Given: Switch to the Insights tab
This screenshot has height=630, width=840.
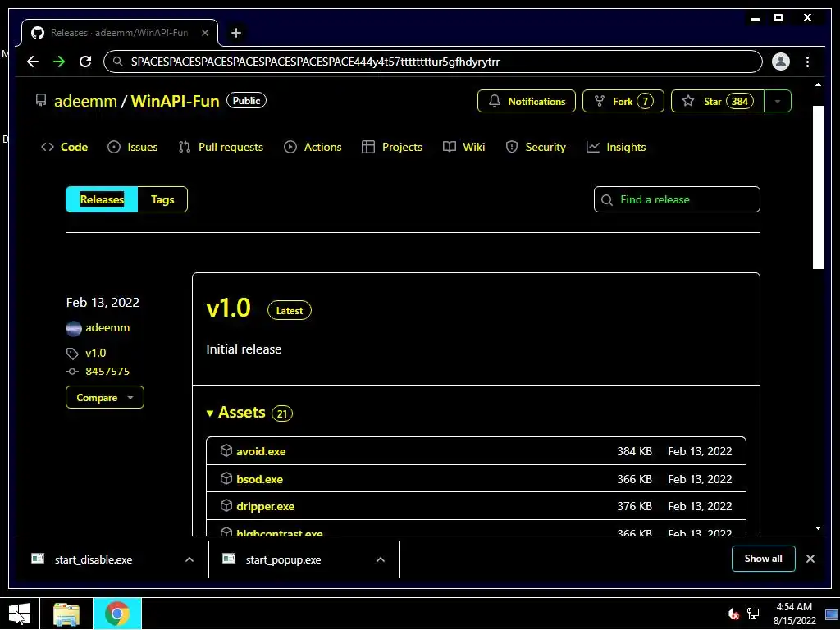Looking at the screenshot, I should (616, 147).
